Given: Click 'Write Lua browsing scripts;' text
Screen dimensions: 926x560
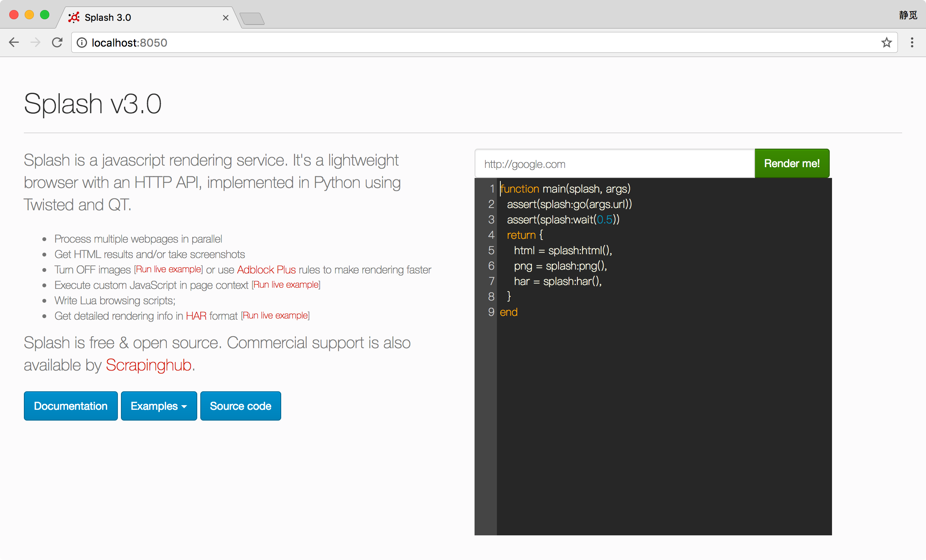Looking at the screenshot, I should coord(115,300).
